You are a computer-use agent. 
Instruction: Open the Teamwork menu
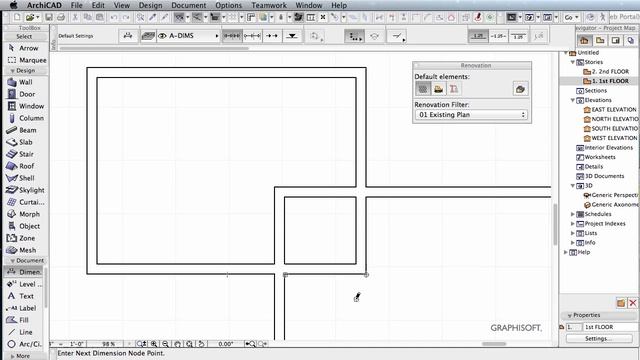pyautogui.click(x=269, y=5)
